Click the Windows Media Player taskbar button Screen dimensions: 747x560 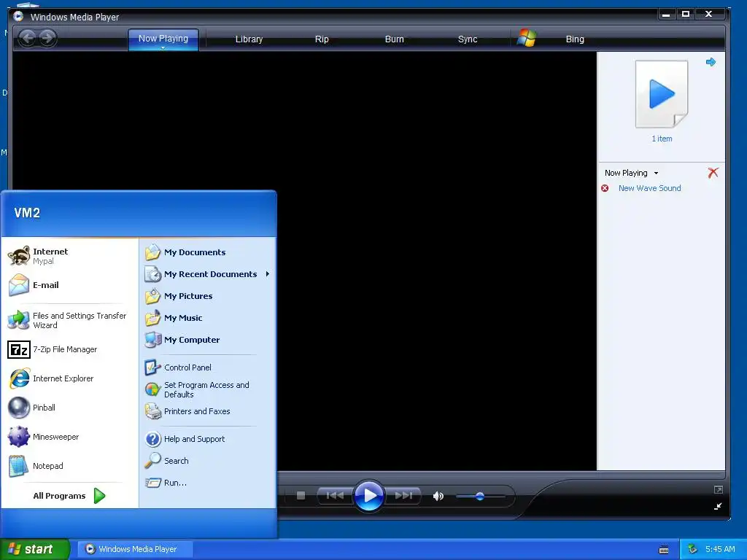coord(134,549)
